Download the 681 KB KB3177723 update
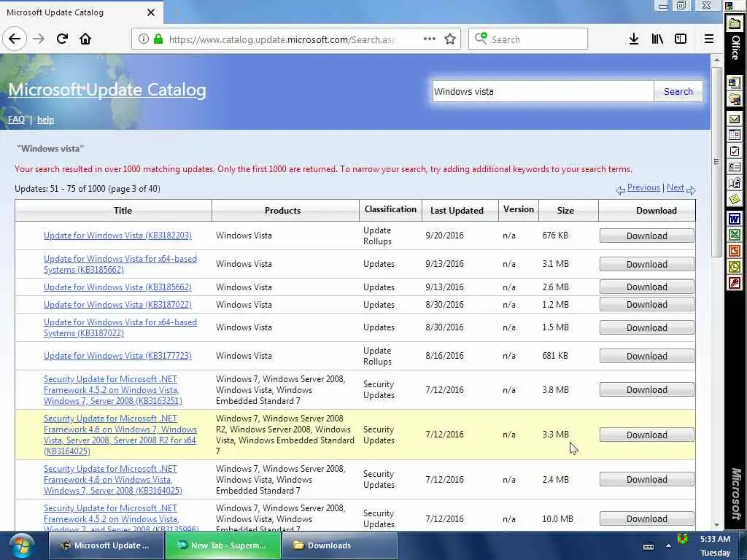 click(646, 356)
